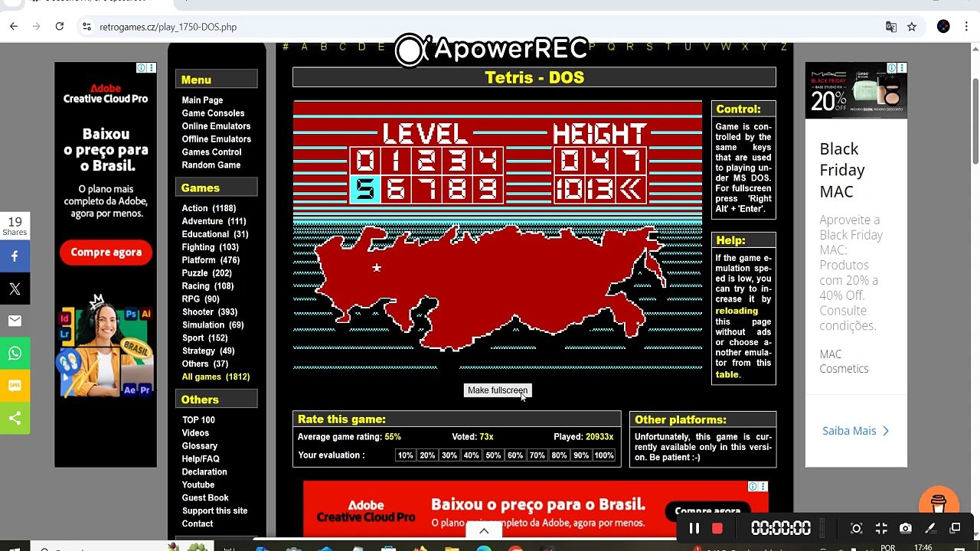
Task: Share the page on Facebook
Action: click(15, 257)
